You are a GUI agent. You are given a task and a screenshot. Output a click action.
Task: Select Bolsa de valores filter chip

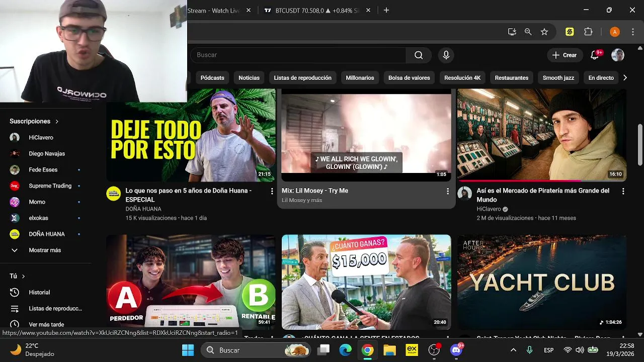(409, 78)
